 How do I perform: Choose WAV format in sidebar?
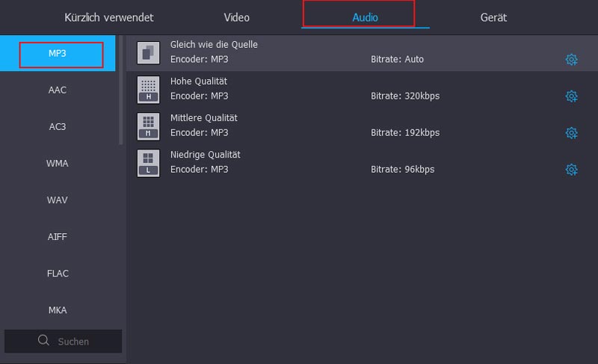(58, 200)
